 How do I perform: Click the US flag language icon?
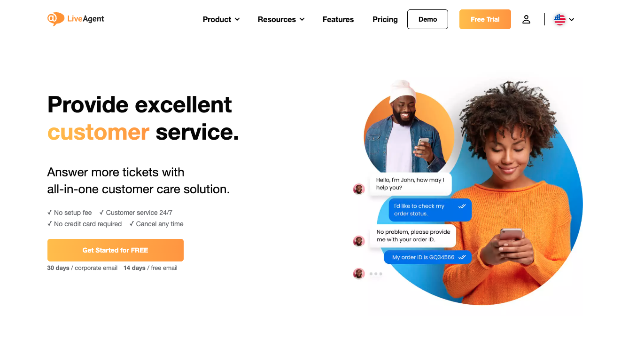pyautogui.click(x=559, y=19)
